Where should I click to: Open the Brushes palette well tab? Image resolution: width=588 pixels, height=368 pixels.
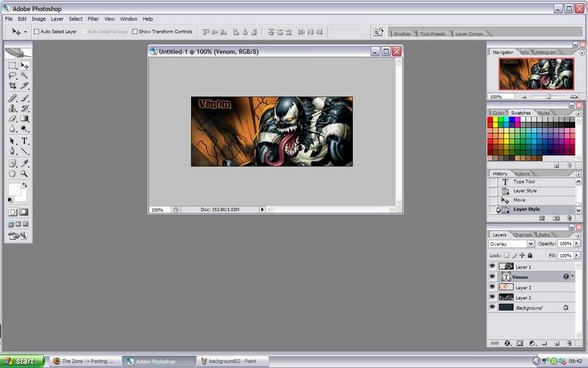coord(402,34)
